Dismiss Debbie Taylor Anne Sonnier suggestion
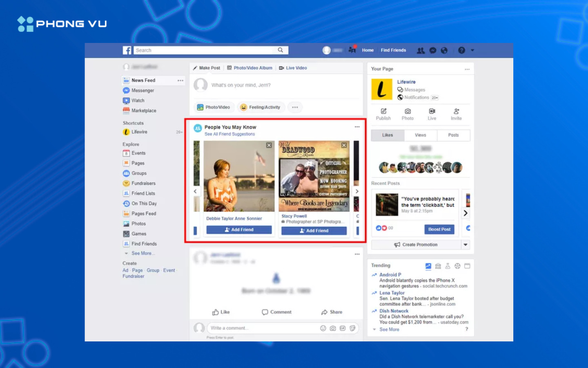588x368 pixels. (x=269, y=146)
